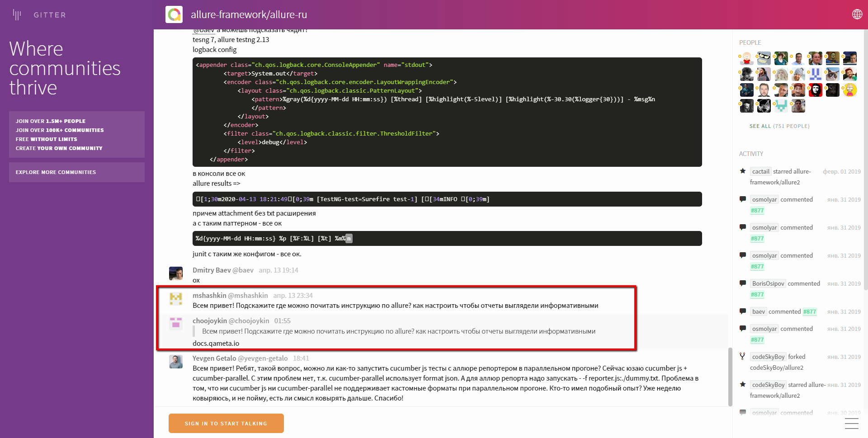Open allure-framework/allure2 link in cactail's activity
The image size is (868, 438).
(780, 177)
